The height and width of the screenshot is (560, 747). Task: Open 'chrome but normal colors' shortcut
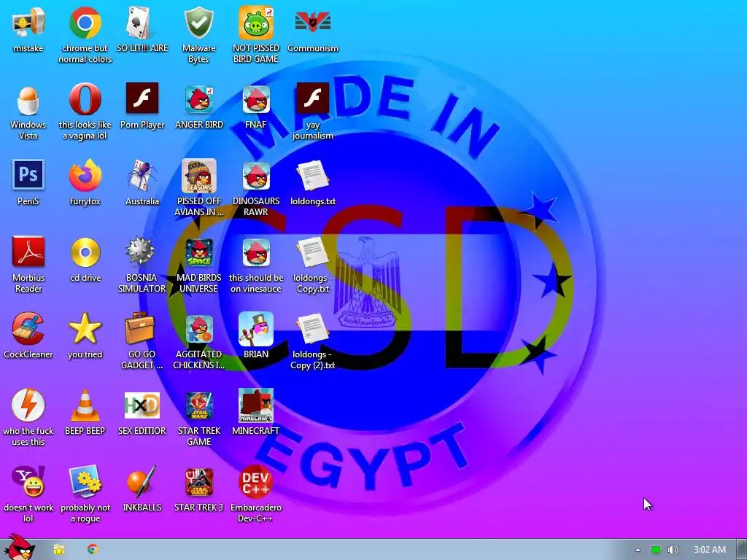click(85, 23)
